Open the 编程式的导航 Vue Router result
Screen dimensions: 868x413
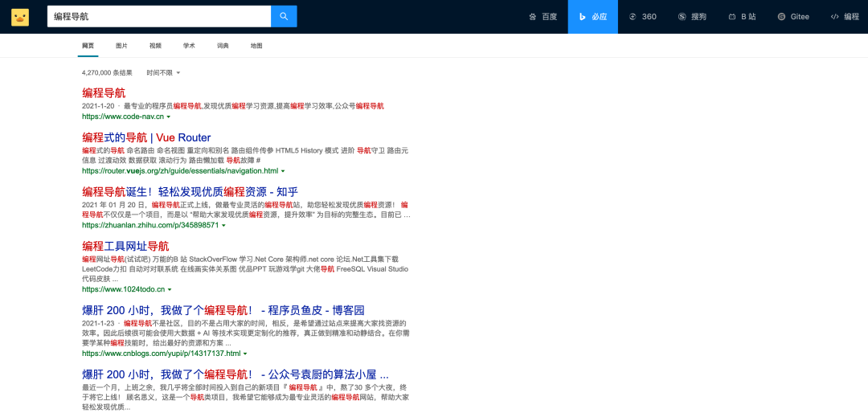click(x=146, y=137)
